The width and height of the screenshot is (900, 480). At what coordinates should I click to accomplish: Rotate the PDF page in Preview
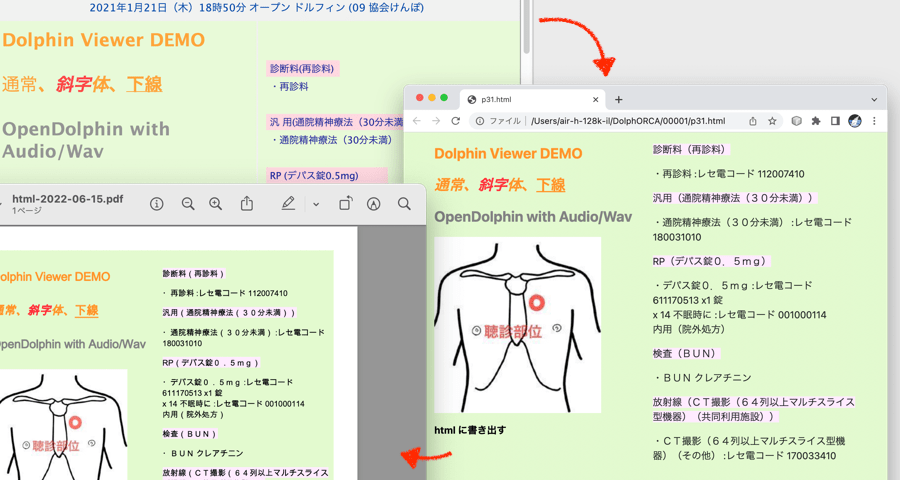[x=346, y=203]
